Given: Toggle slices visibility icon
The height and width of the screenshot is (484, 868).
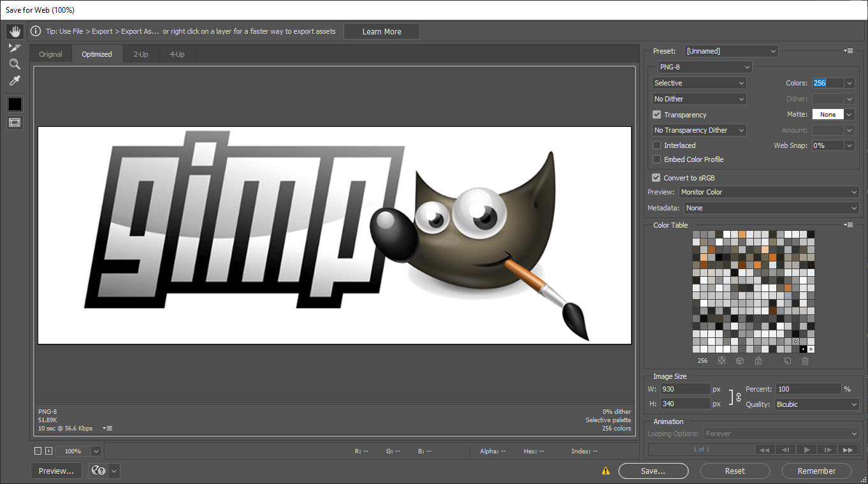Looking at the screenshot, I should pos(15,122).
